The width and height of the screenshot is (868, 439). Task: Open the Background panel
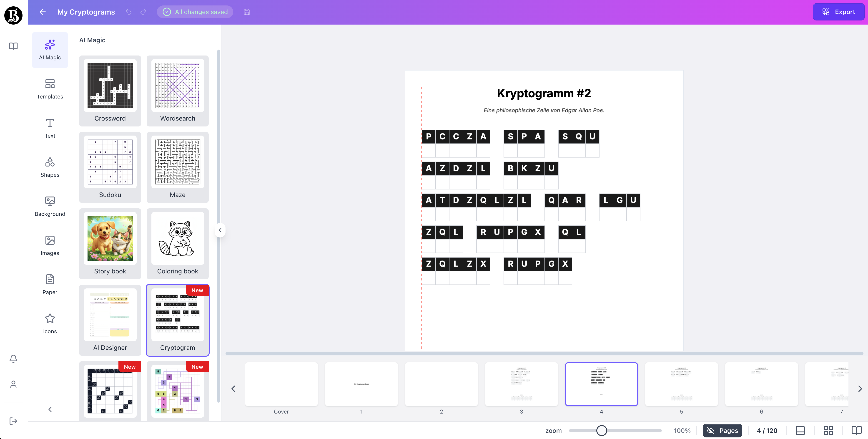tap(50, 206)
